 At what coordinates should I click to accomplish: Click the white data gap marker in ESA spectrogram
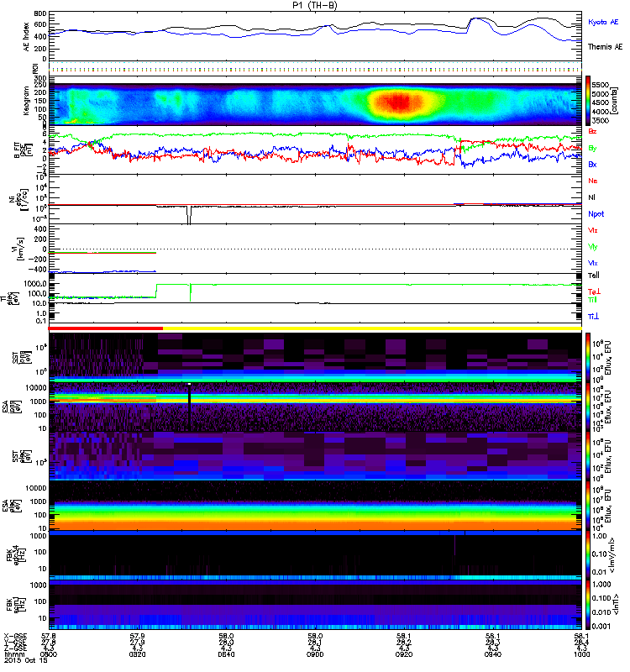190,385
